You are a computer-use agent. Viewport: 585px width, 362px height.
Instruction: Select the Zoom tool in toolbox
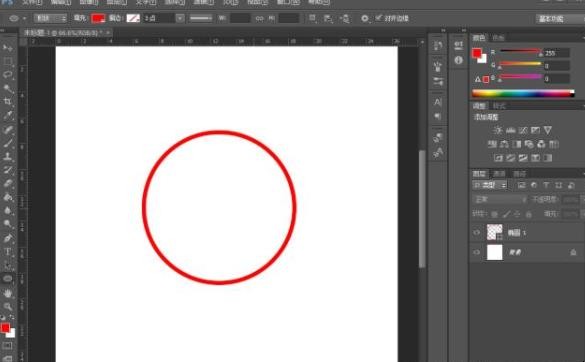tap(7, 306)
